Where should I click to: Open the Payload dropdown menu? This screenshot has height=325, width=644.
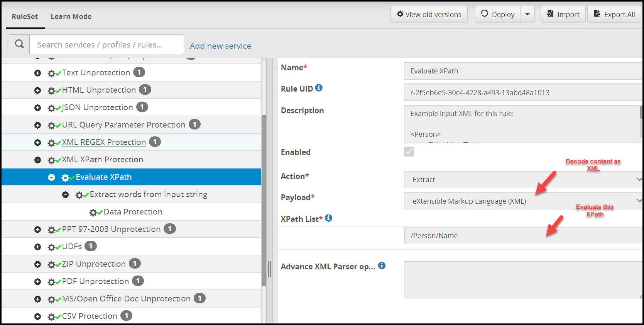click(x=523, y=201)
